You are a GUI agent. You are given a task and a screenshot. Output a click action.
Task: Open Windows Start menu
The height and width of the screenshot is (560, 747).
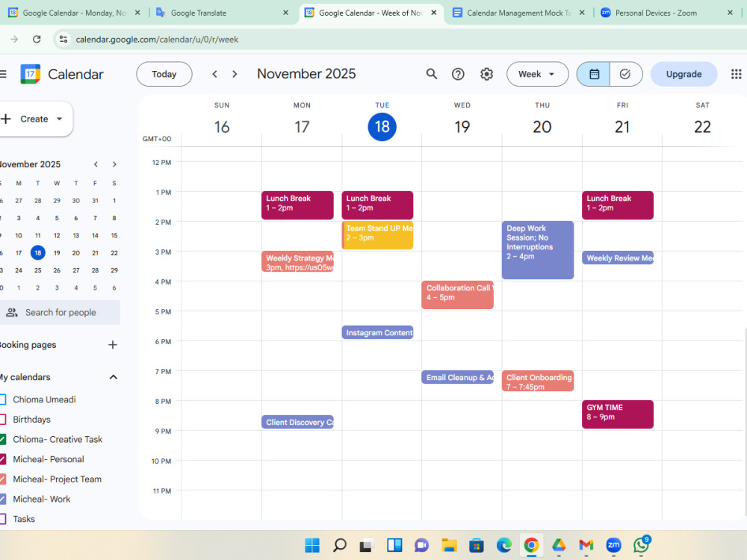pyautogui.click(x=312, y=545)
